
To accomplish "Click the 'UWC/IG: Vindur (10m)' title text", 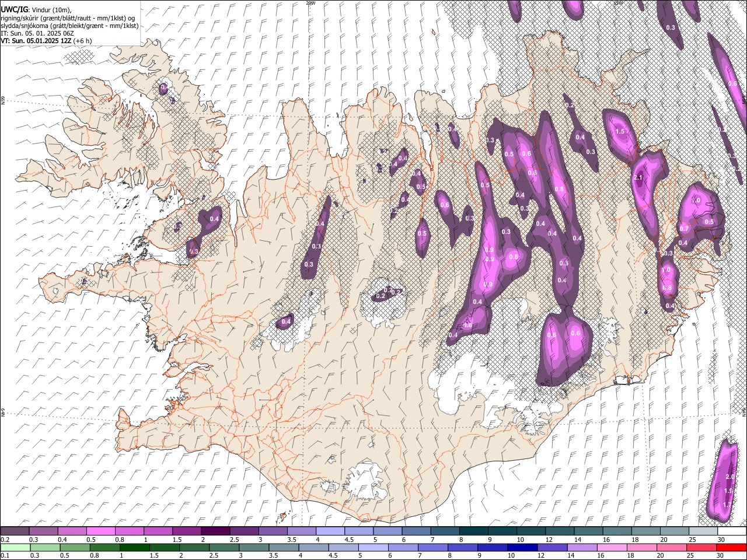I will (36, 10).
